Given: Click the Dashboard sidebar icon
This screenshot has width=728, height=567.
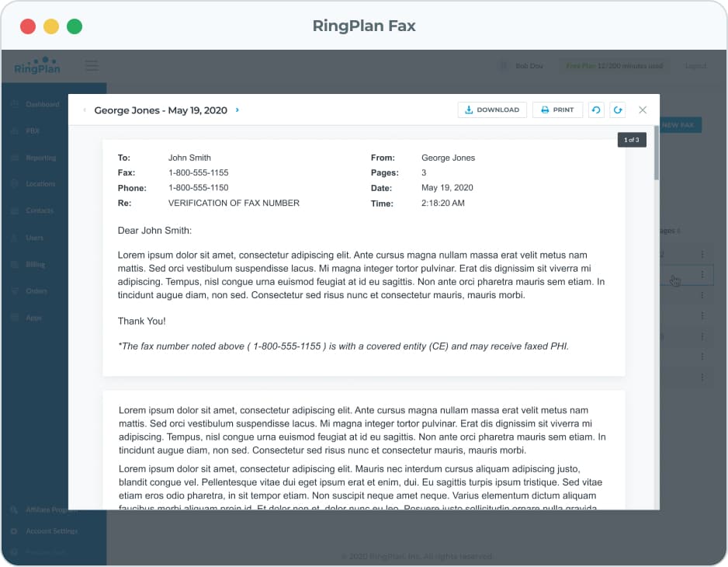Looking at the screenshot, I should (x=15, y=104).
